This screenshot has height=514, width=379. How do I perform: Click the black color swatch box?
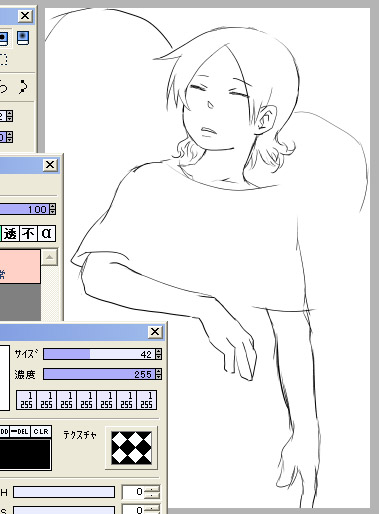coord(25,454)
